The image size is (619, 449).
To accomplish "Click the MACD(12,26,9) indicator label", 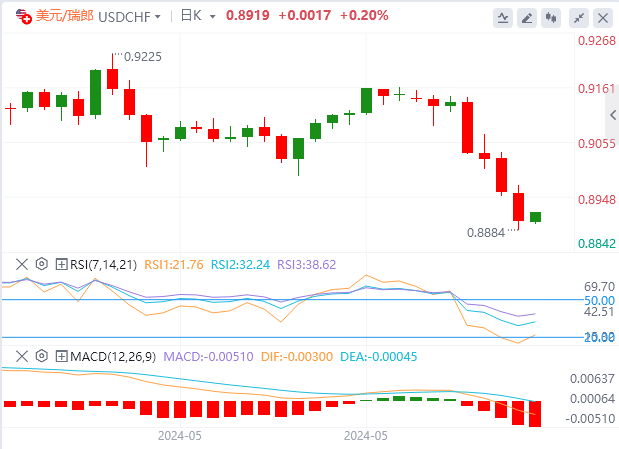I will click(110, 355).
